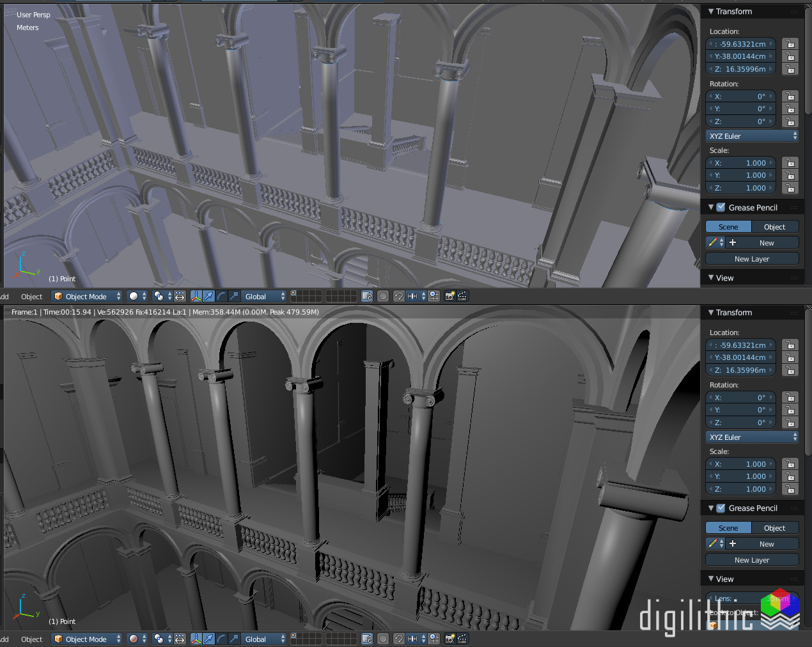The width and height of the screenshot is (812, 647).
Task: Lock the X location in upper Transform panel
Action: 790,44
